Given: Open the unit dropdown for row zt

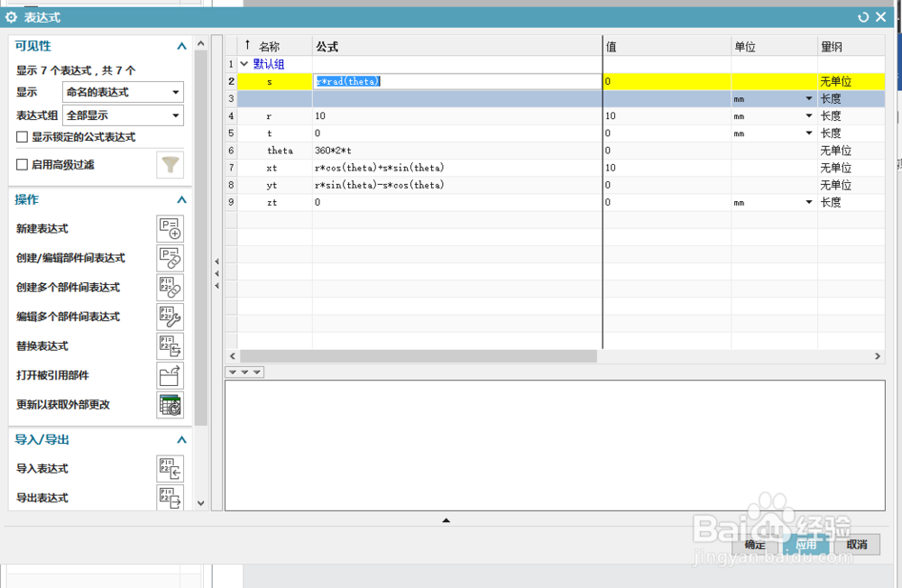Looking at the screenshot, I should pos(809,202).
